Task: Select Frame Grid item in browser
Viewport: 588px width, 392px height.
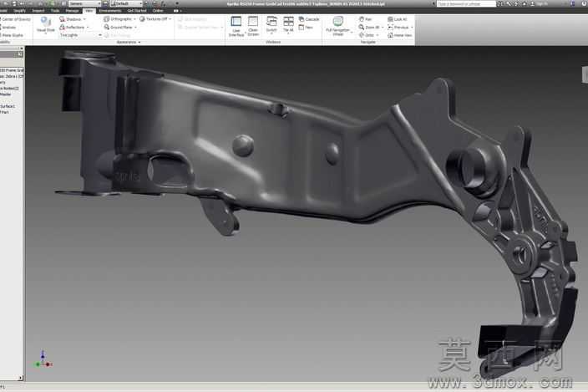Action: click(12, 70)
